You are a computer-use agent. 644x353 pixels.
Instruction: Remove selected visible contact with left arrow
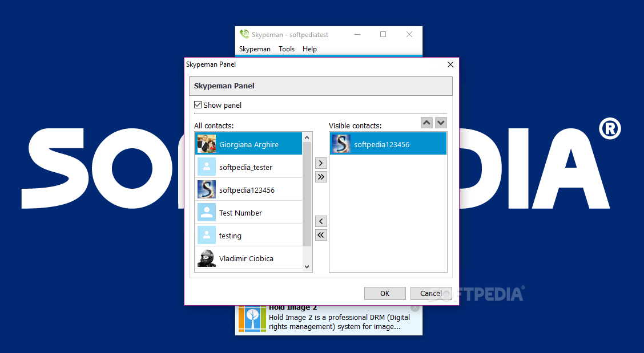pyautogui.click(x=321, y=221)
